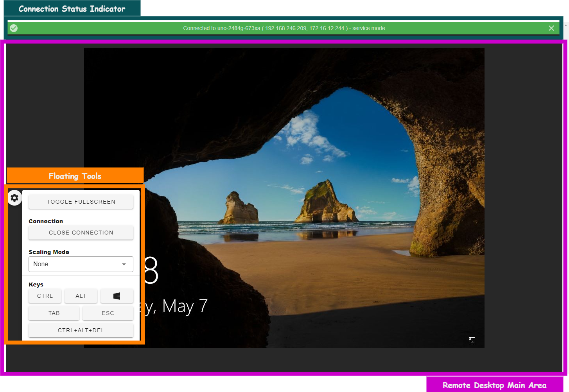Viewport: 569px width, 392px height.
Task: Send the Windows logo key
Action: click(117, 296)
